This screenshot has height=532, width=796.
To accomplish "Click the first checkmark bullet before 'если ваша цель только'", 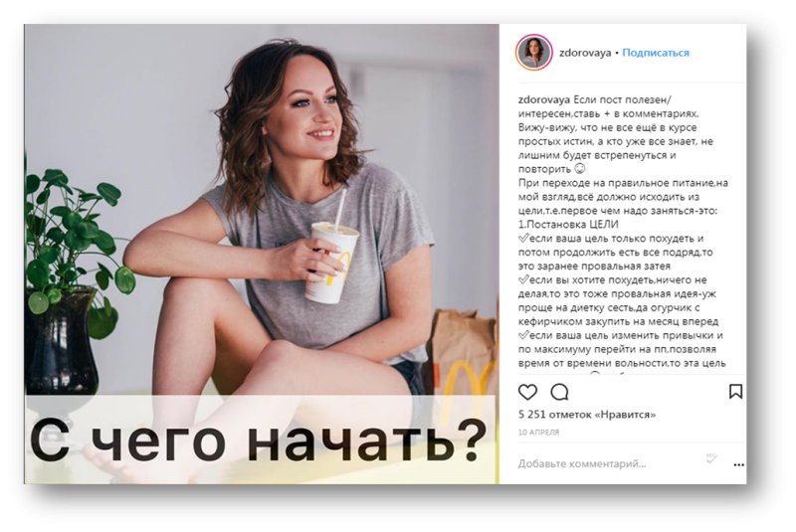I will 523,238.
